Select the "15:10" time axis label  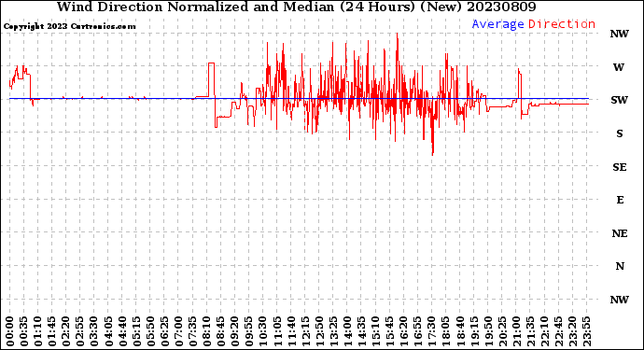375,331
